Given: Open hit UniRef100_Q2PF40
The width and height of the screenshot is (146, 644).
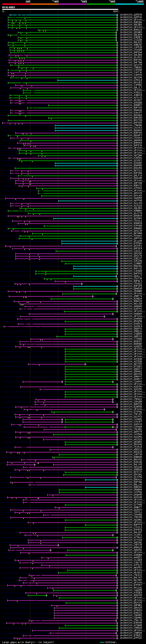Looking at the screenshot, I should [x=131, y=17].
